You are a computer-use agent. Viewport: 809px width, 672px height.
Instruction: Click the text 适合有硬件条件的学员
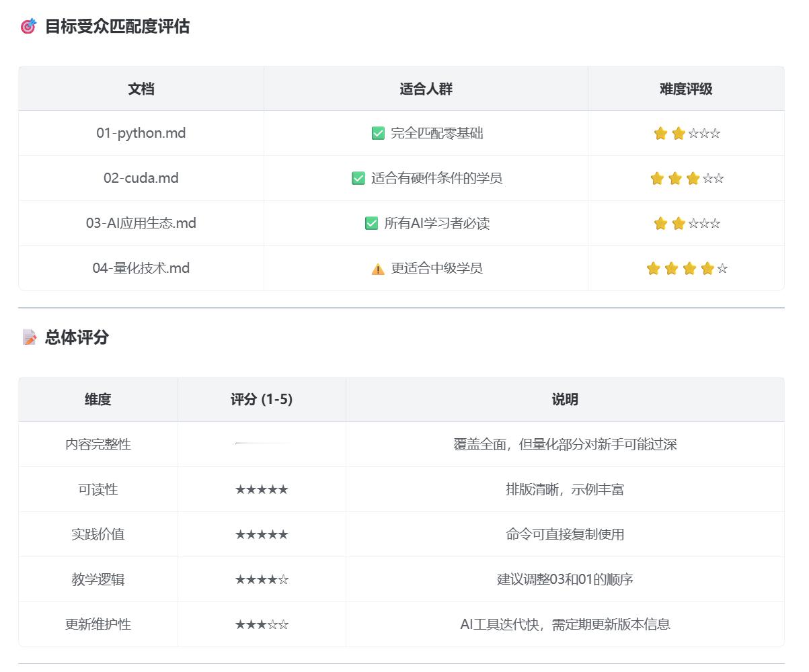[437, 178]
